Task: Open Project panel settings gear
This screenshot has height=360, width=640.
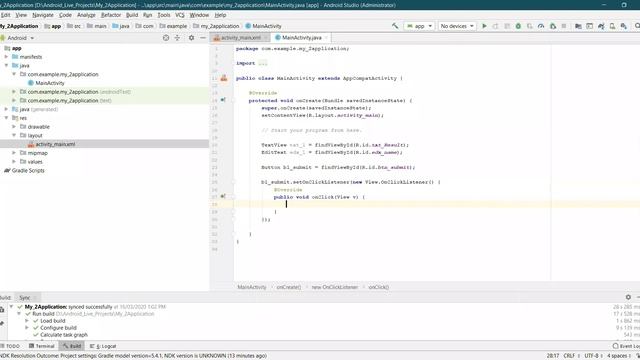Action: pyautogui.click(x=191, y=38)
